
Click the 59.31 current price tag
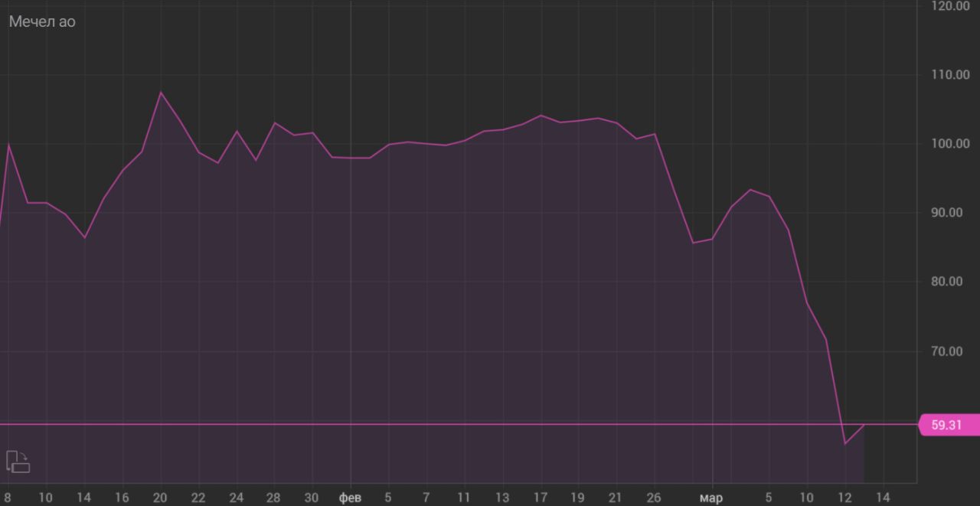tap(947, 425)
